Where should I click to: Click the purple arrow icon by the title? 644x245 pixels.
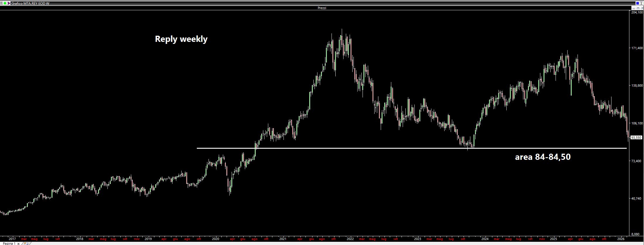coord(9,3)
